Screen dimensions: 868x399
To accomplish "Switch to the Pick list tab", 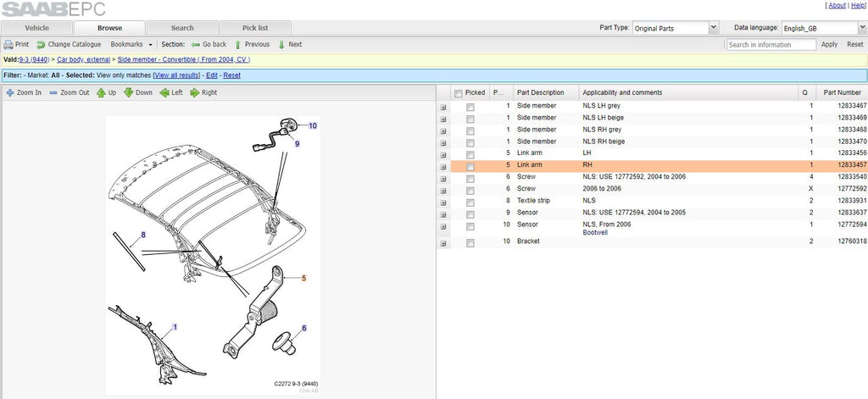I will (255, 28).
